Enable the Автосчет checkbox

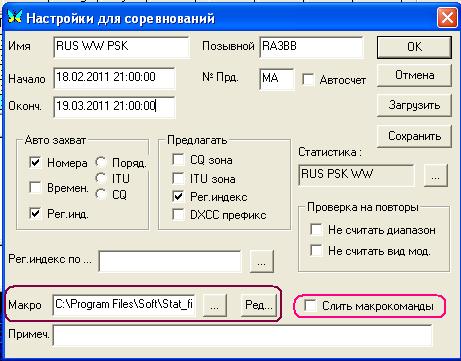coord(308,80)
